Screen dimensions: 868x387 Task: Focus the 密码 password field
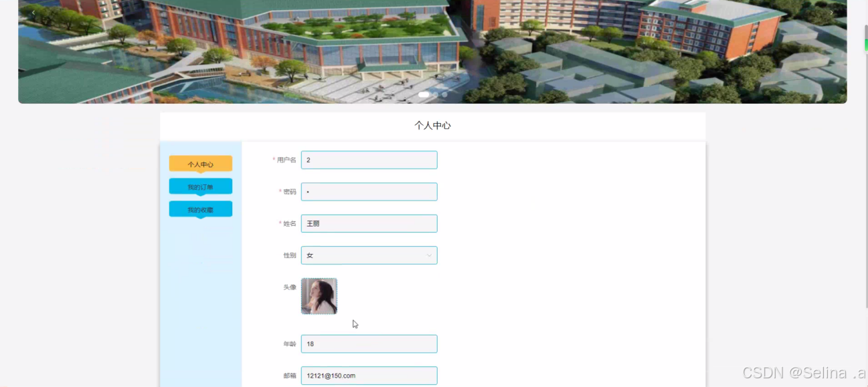point(369,192)
